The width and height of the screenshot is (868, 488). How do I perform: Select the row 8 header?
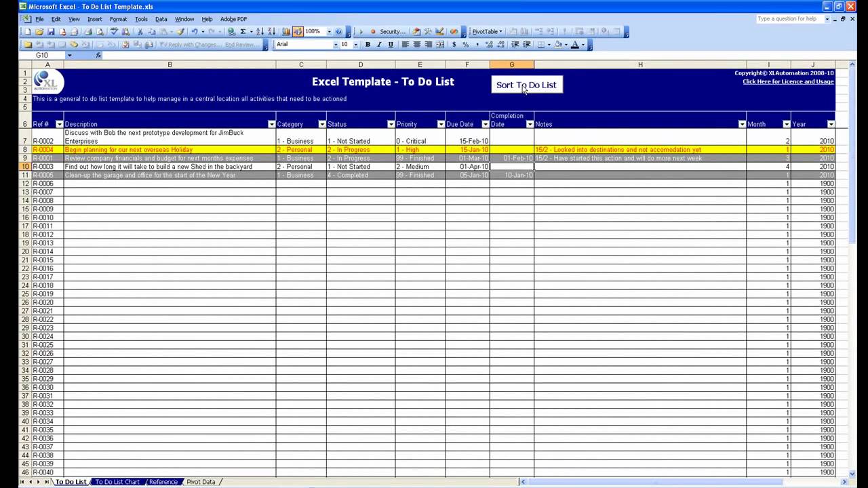pos(25,150)
